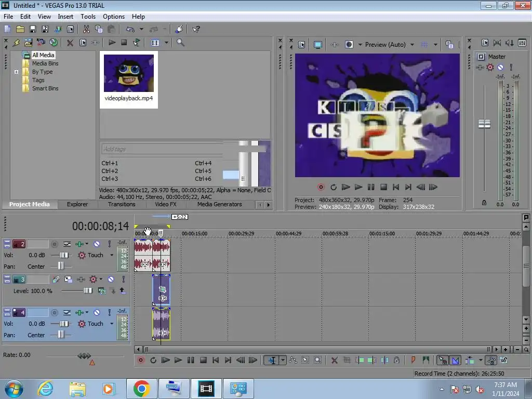Click track 3 Track Motion icon
The image size is (532, 399).
tap(68, 279)
